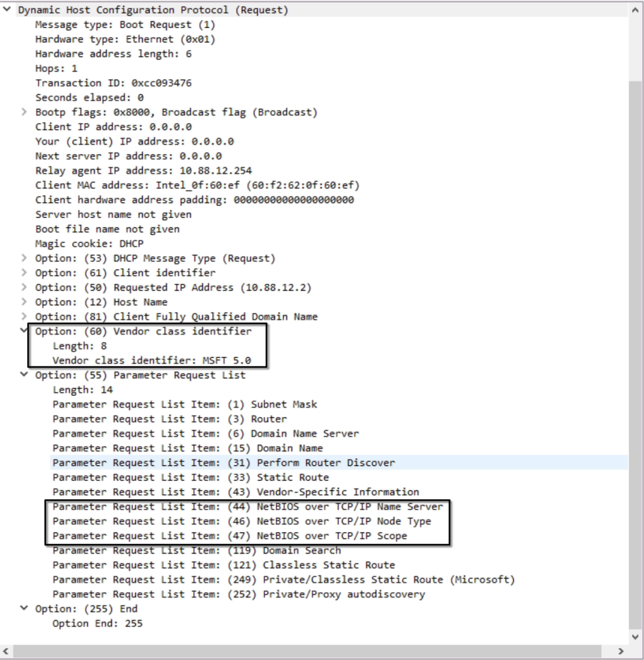Collapse Option 60 Vendor class identifier

(24, 331)
